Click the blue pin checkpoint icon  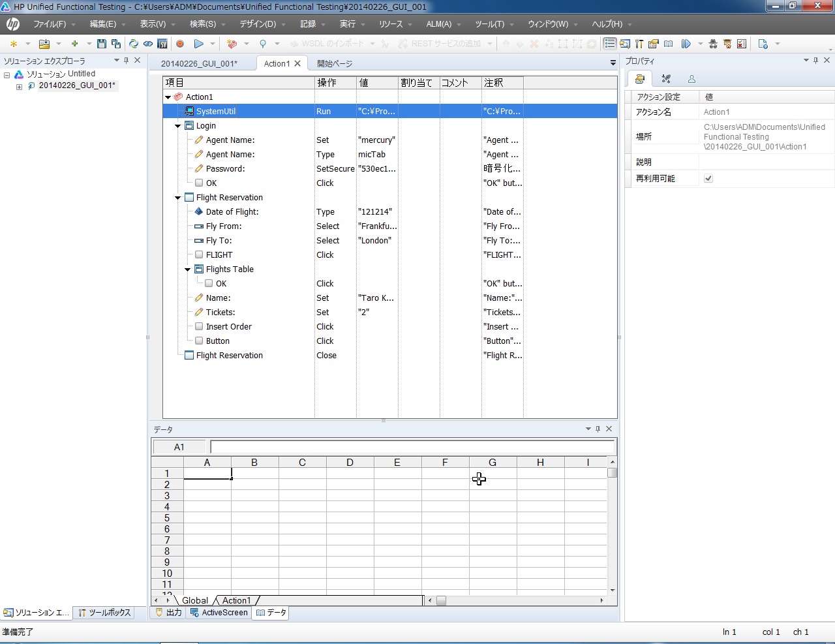263,44
